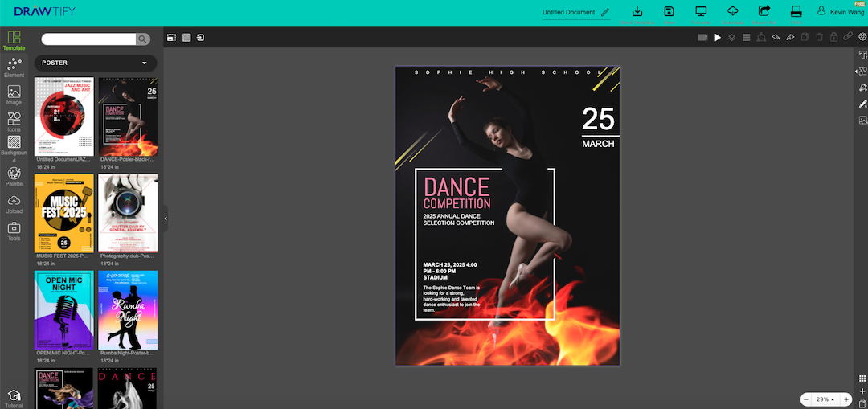868x409 pixels.
Task: Select the DANCE-Poster-black template thumbnail
Action: 128,117
